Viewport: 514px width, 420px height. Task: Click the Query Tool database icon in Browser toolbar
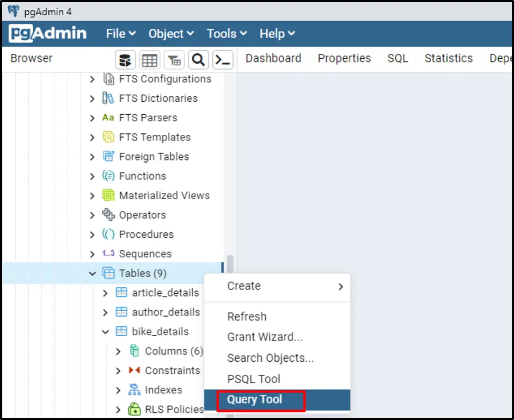[x=125, y=60]
